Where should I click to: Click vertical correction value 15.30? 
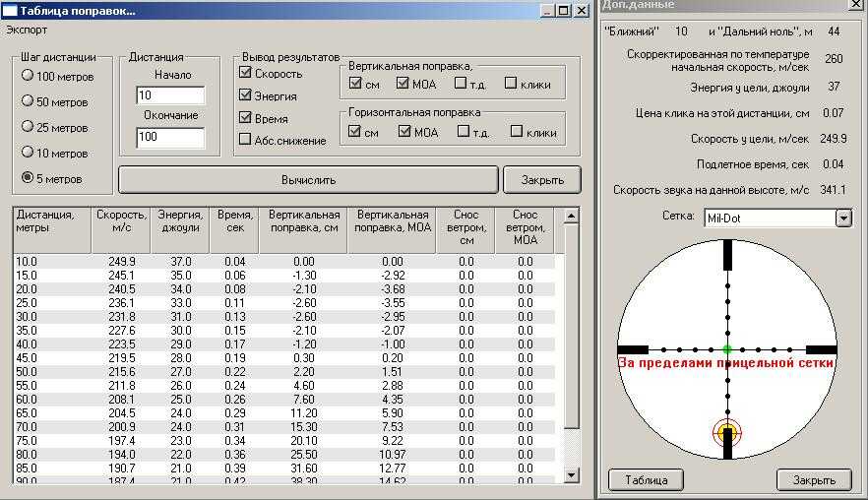pos(303,427)
